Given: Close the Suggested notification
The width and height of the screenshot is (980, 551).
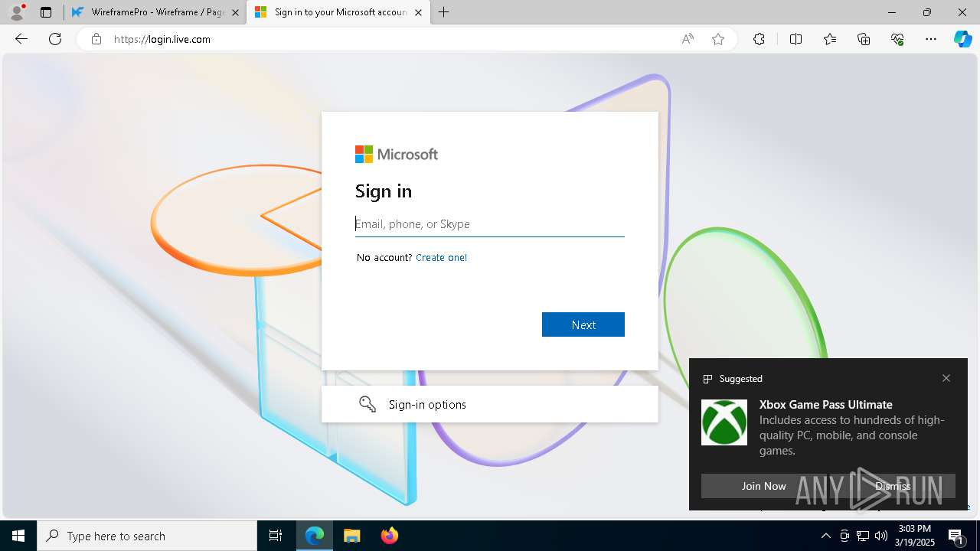Looking at the screenshot, I should coord(946,378).
